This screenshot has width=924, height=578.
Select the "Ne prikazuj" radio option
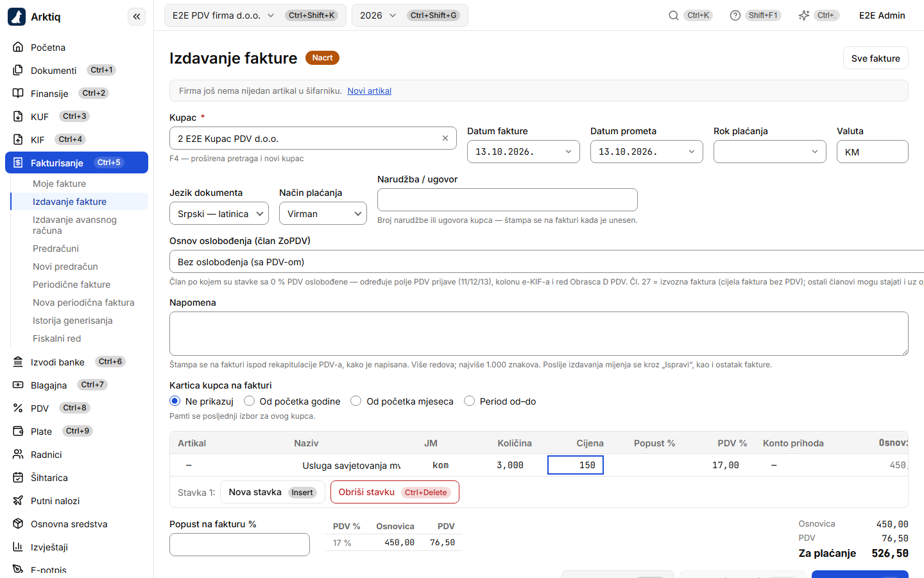pyautogui.click(x=175, y=401)
